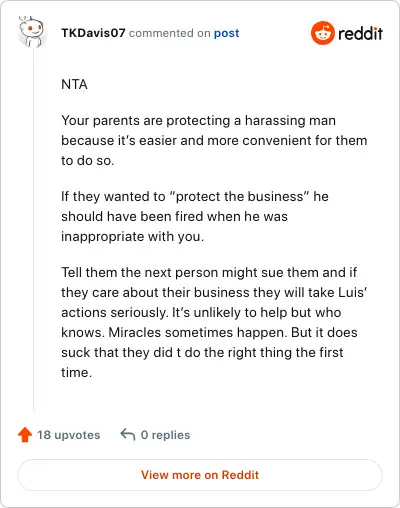The height and width of the screenshot is (508, 400).
Task: Click the "commented on" text
Action: click(x=170, y=33)
